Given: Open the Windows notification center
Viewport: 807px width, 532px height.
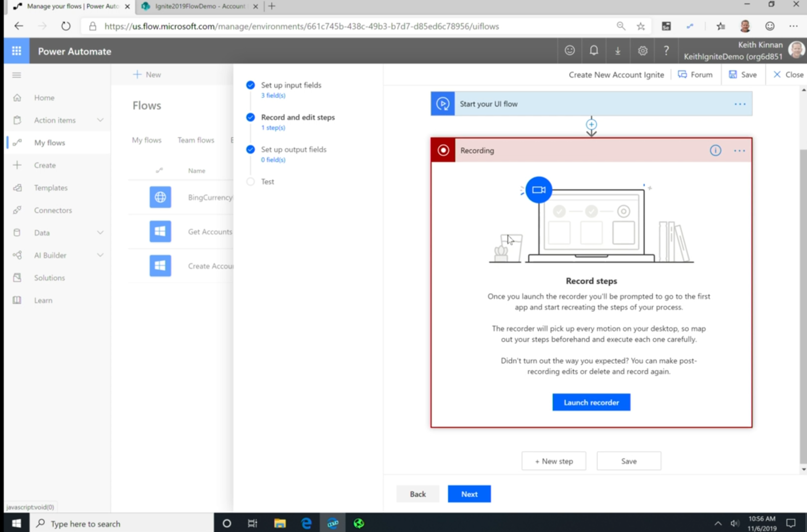Looking at the screenshot, I should click(791, 523).
